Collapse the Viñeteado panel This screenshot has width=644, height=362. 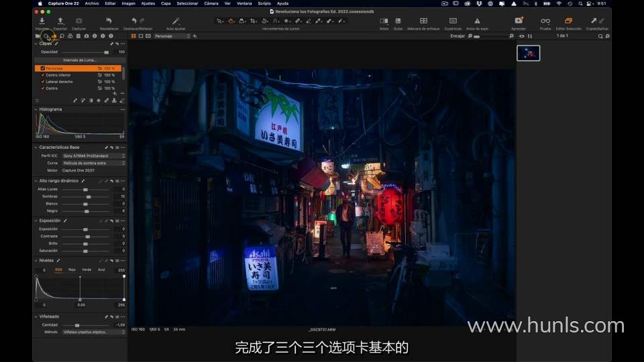point(36,317)
